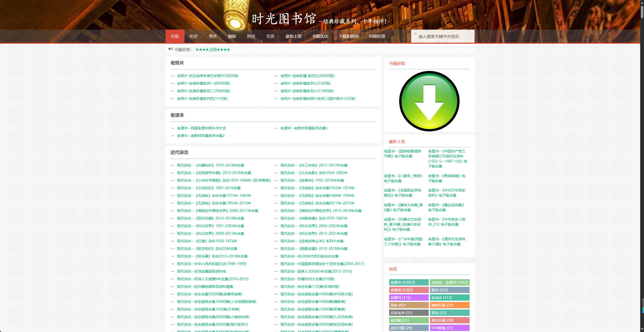
Task: Click the 老图书 (12012) tag
Action: coord(409,282)
